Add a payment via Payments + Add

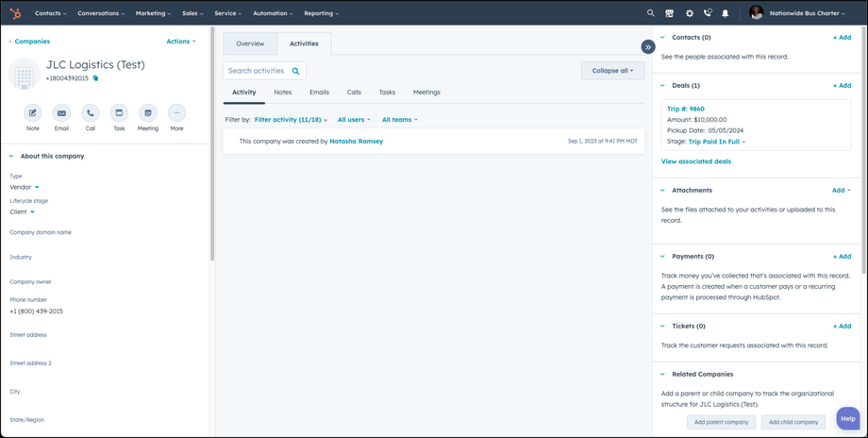(x=842, y=257)
